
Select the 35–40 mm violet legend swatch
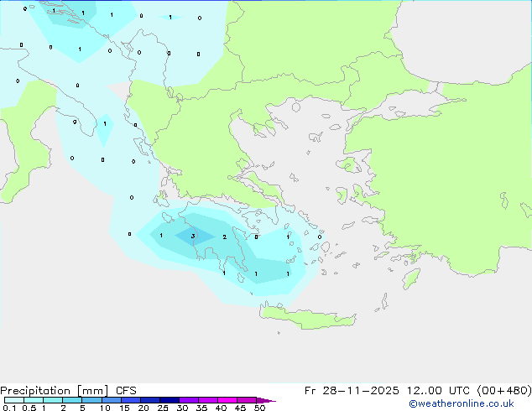point(208,400)
